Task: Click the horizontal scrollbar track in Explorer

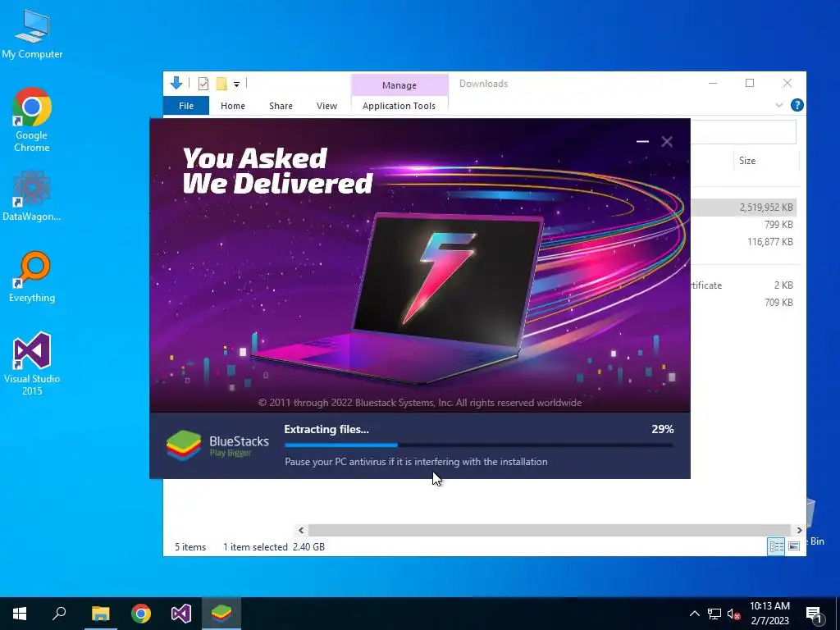Action: [x=550, y=530]
